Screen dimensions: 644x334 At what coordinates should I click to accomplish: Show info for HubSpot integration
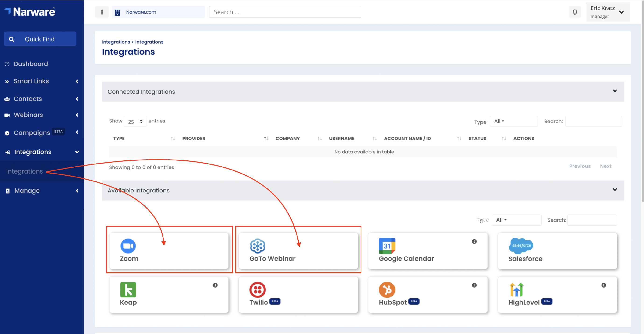pos(474,285)
